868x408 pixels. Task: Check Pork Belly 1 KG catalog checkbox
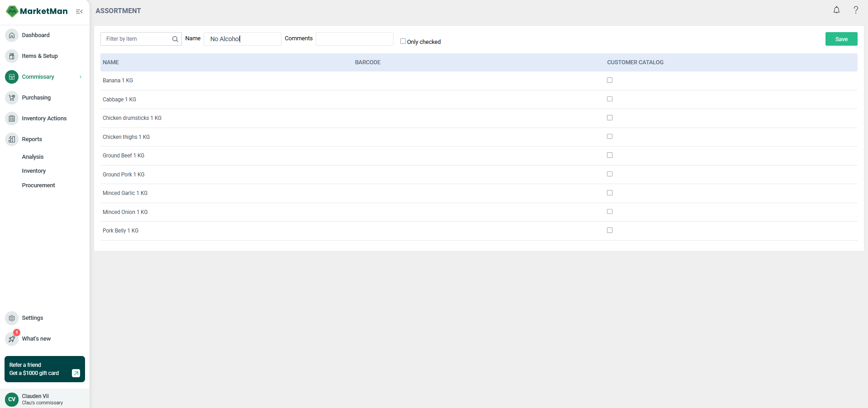609,230
